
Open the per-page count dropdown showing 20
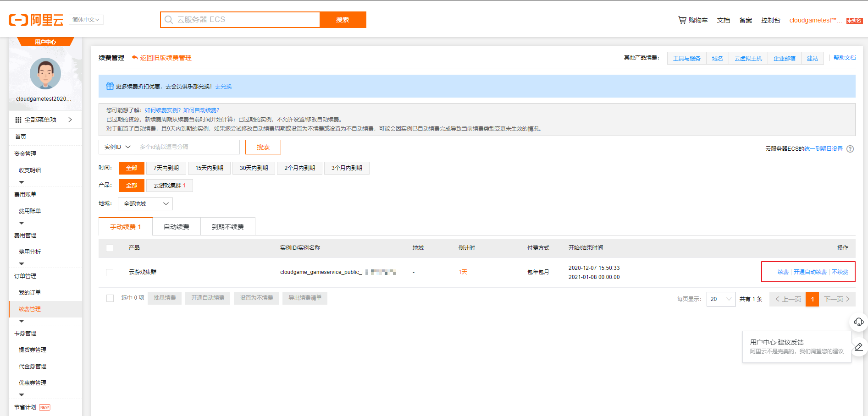(721, 299)
